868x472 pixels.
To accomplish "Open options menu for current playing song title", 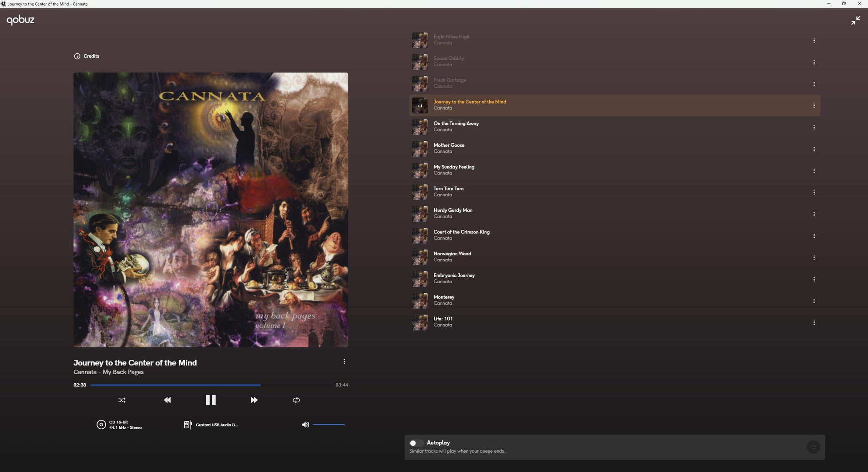I will coord(344,361).
